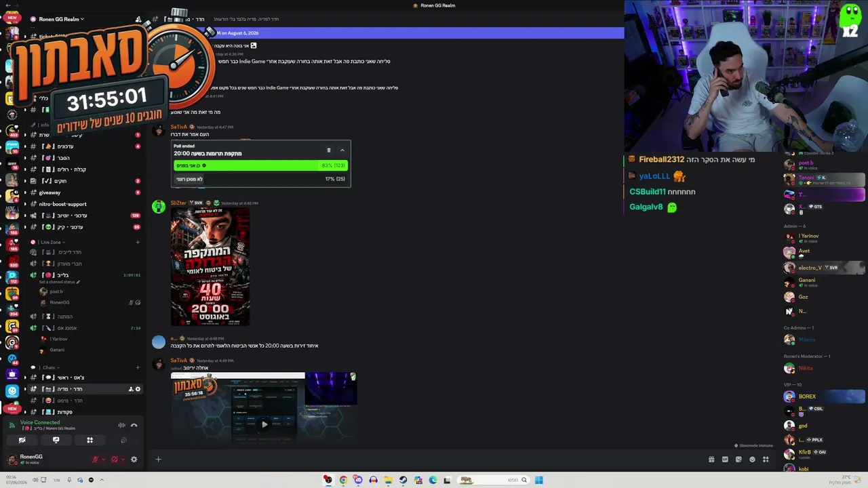Open the apps launcher in chat bar
This screenshot has height=488, width=868.
pos(766,460)
